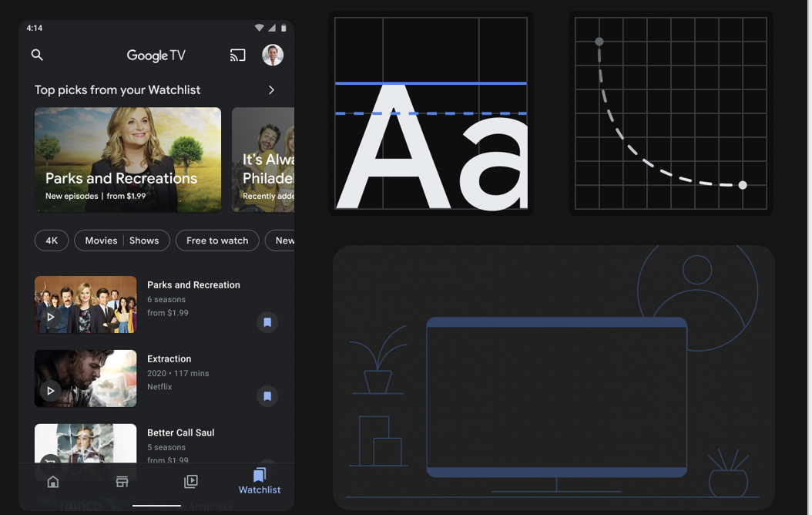Open the Parks and Recreations featured card
812x515 pixels.
tap(128, 160)
